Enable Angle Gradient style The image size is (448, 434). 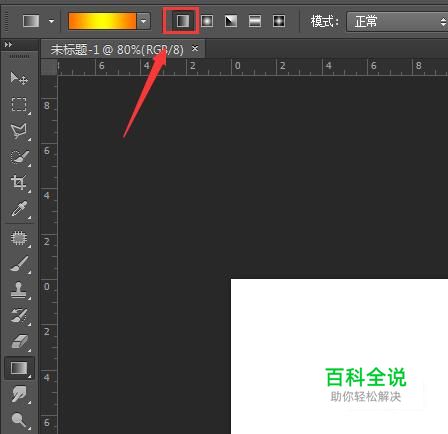click(231, 21)
